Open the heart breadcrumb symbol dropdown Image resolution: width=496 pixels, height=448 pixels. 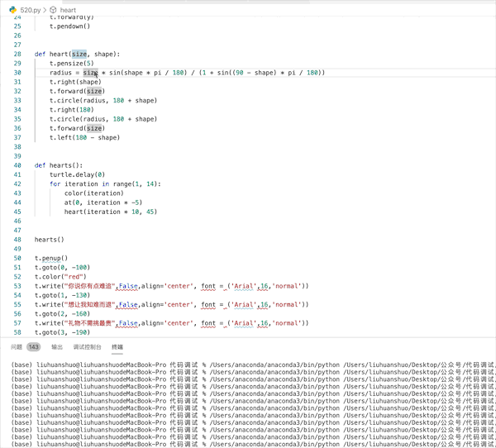click(x=68, y=10)
